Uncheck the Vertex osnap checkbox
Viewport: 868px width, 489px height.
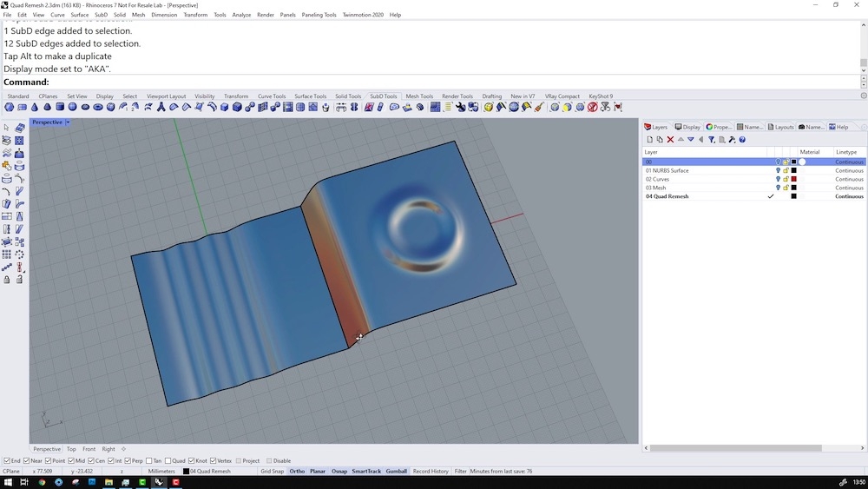point(212,461)
